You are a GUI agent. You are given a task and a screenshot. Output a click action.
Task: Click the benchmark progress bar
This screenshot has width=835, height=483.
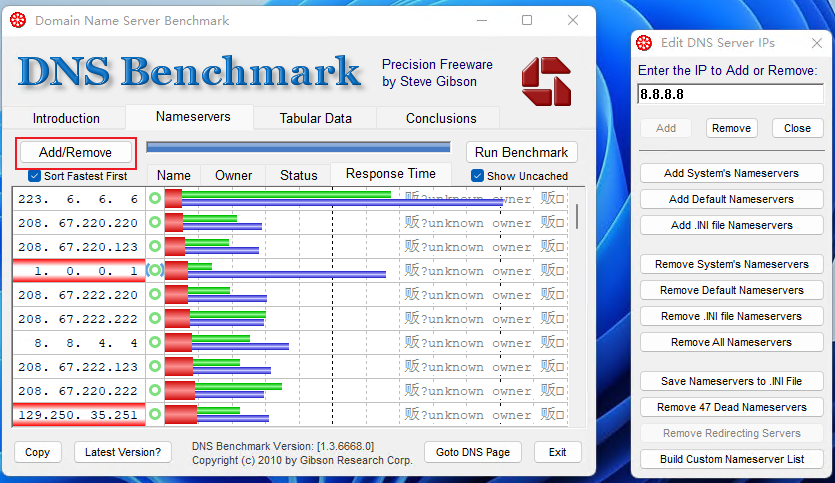click(298, 148)
